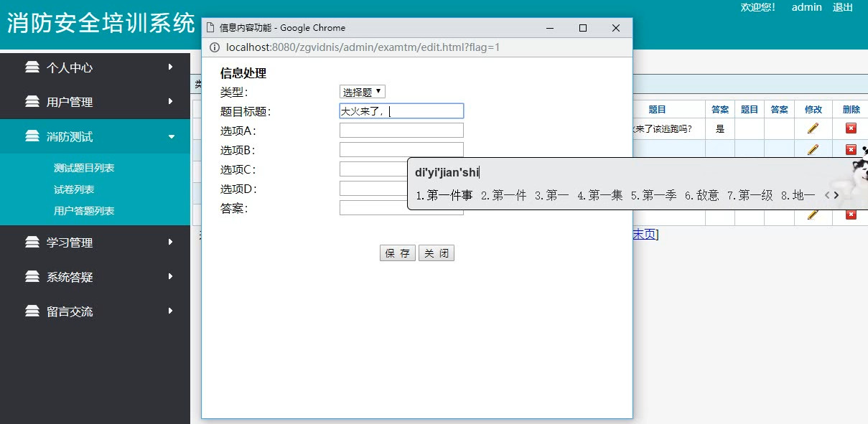Click the 学习管理 sidebar stack icon
The image size is (868, 424).
[x=32, y=242]
